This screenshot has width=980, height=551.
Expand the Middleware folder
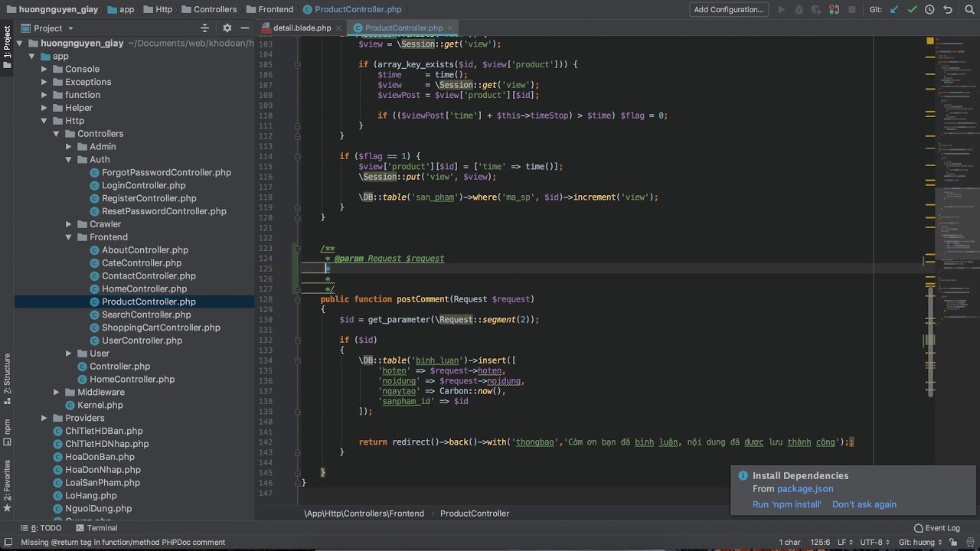click(x=57, y=393)
